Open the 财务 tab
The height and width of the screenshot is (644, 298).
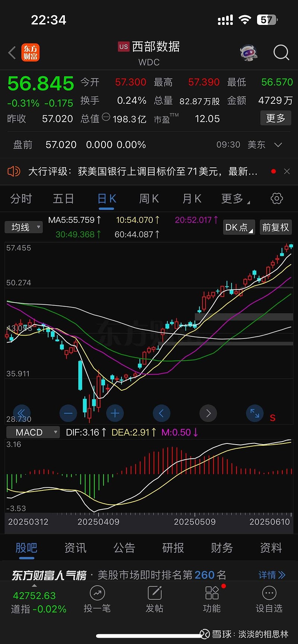click(222, 548)
